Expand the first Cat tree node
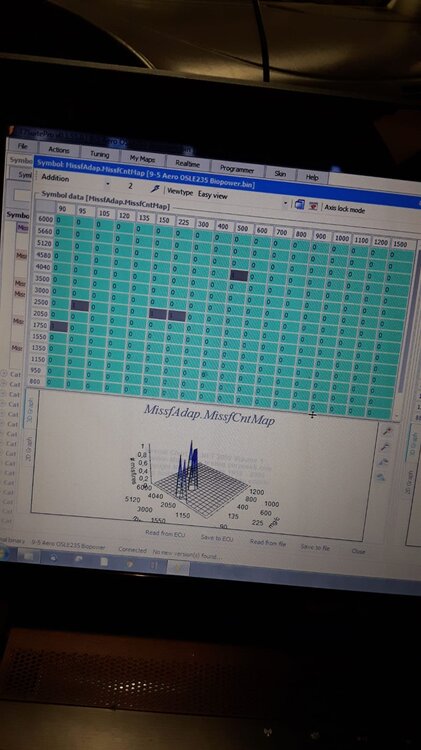The width and height of the screenshot is (421, 750). [x=4, y=374]
